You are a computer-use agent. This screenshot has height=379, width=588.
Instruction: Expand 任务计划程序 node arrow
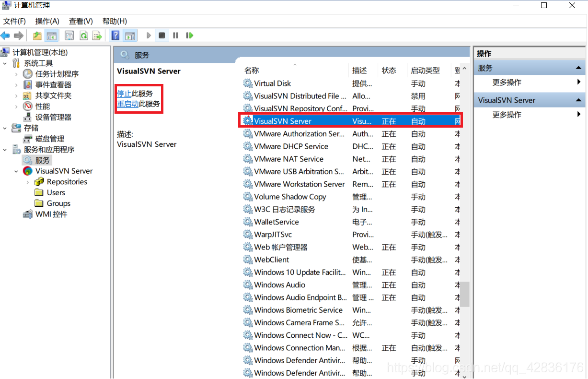[16, 74]
